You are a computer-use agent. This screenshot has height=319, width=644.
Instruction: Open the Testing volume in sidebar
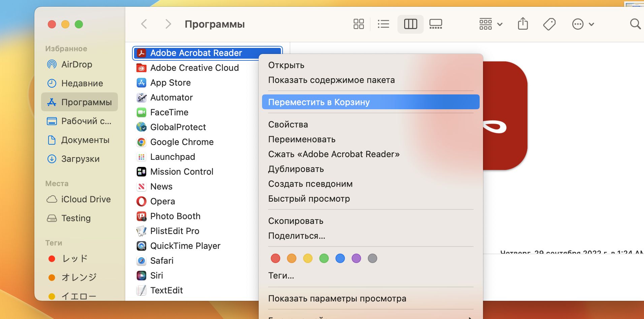coord(79,218)
